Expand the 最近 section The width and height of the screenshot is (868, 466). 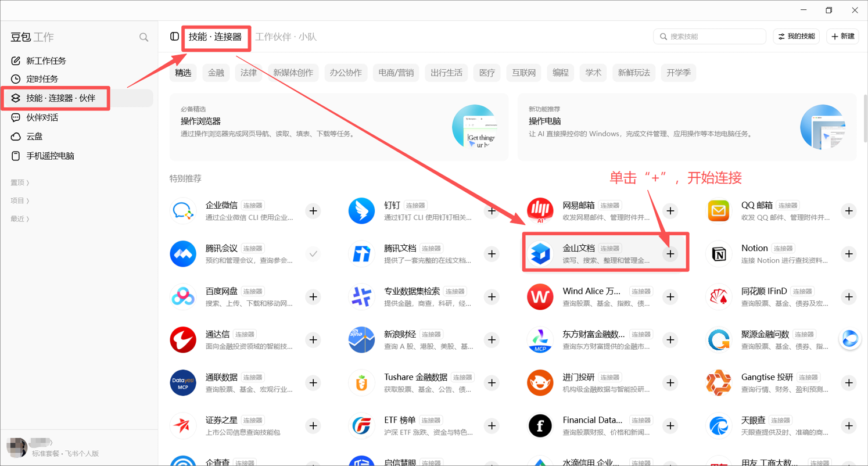tap(20, 218)
